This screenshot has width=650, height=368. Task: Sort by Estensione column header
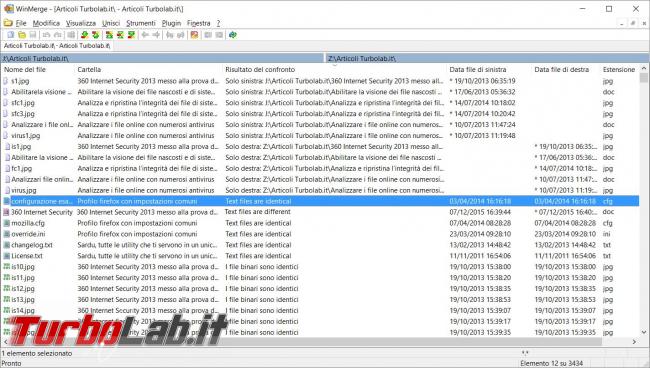coord(619,70)
